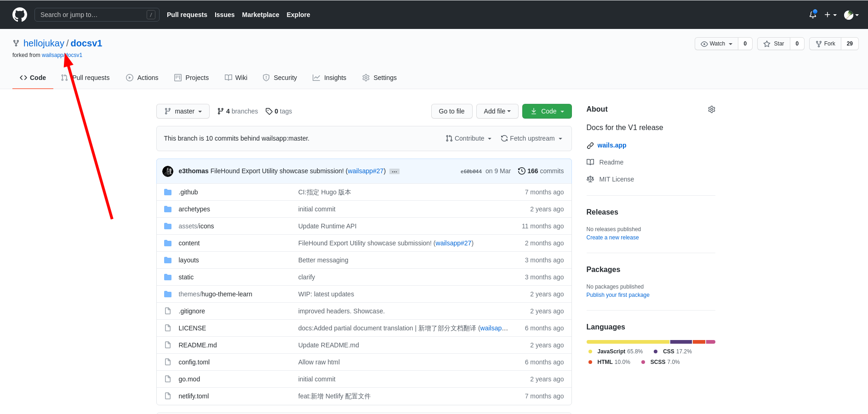
Task: Fork the repository
Action: 825,44
